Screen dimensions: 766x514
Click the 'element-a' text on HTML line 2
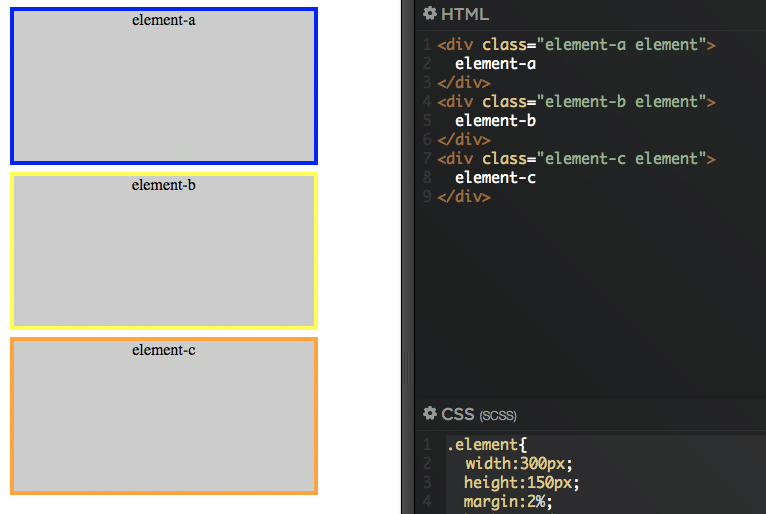tap(495, 64)
